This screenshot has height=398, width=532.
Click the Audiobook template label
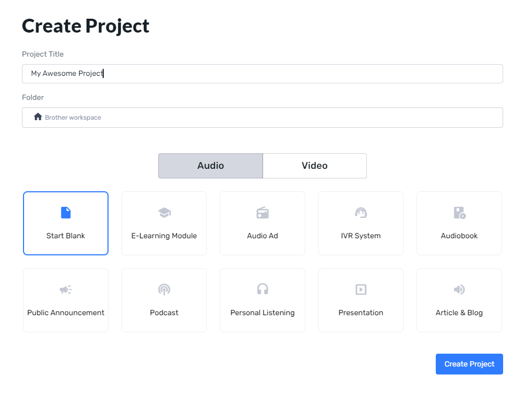pos(459,236)
